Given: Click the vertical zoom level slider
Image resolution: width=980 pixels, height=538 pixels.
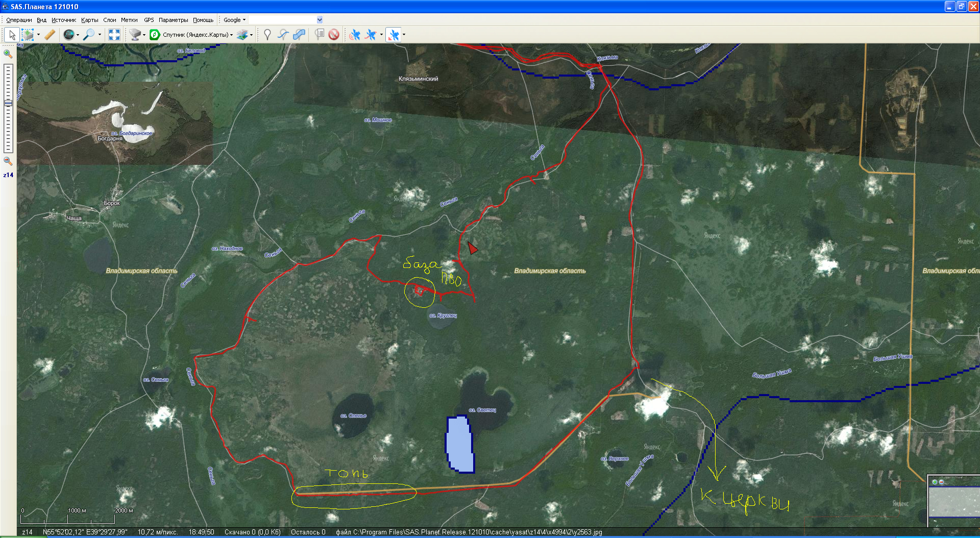Looking at the screenshot, I should (x=8, y=108).
